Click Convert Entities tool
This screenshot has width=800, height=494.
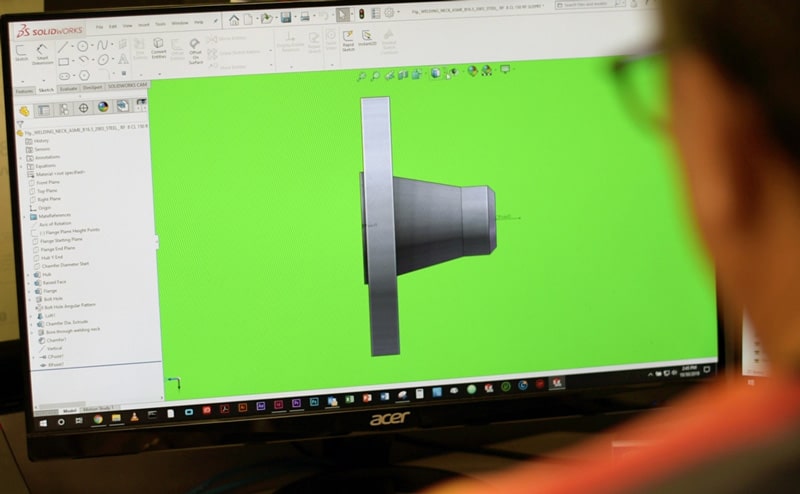pyautogui.click(x=158, y=47)
